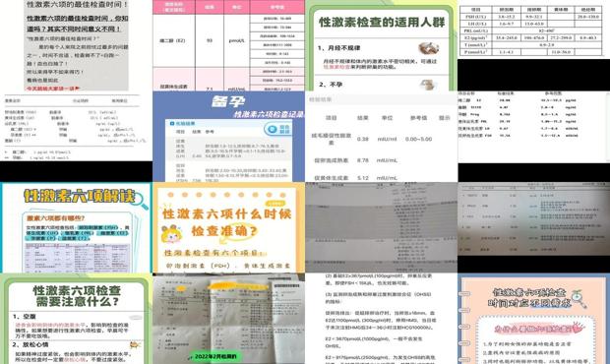Open the lab report thumbnail with 雌二醇 footnotes
The height and width of the screenshot is (364, 610).
point(77,126)
